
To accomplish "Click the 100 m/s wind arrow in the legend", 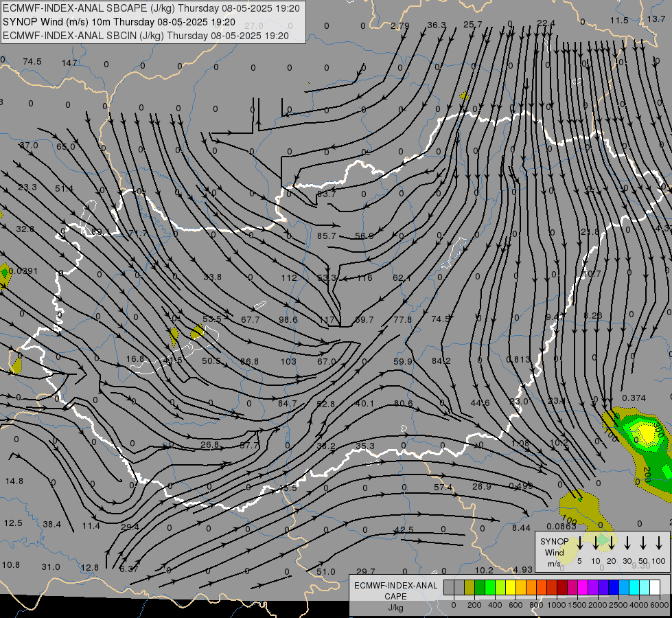I will 659,543.
